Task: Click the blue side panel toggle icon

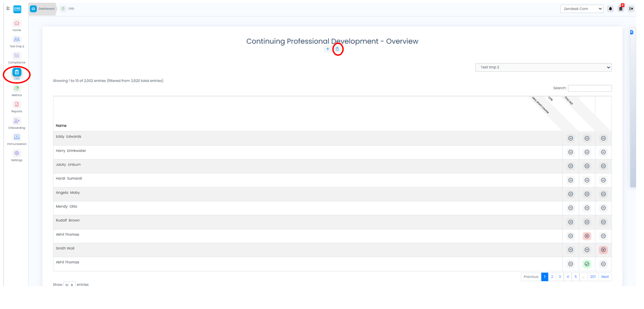Action: [632, 32]
